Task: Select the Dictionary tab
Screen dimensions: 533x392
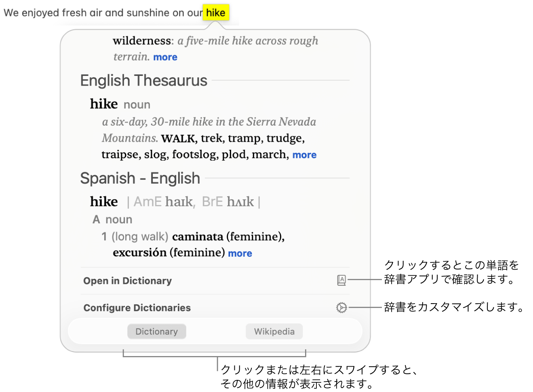Action: (x=156, y=331)
